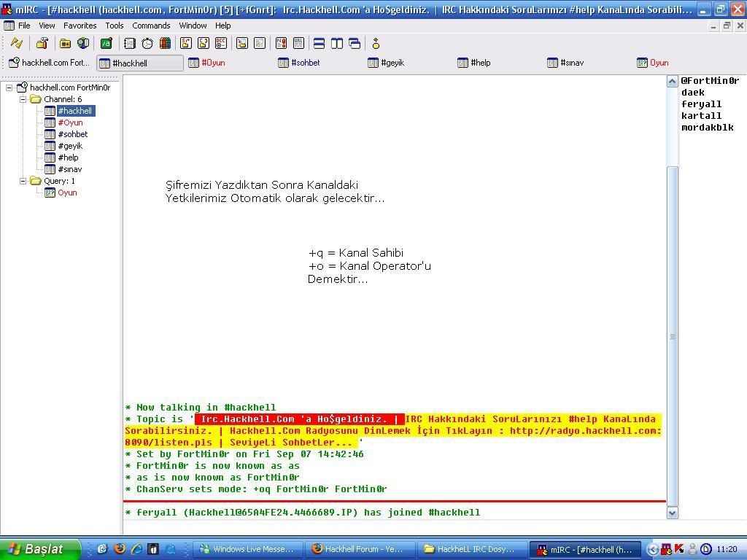Viewport: 747px width, 560px height.
Task: Open the Scripts Editor (/a) icon
Action: pos(107,44)
